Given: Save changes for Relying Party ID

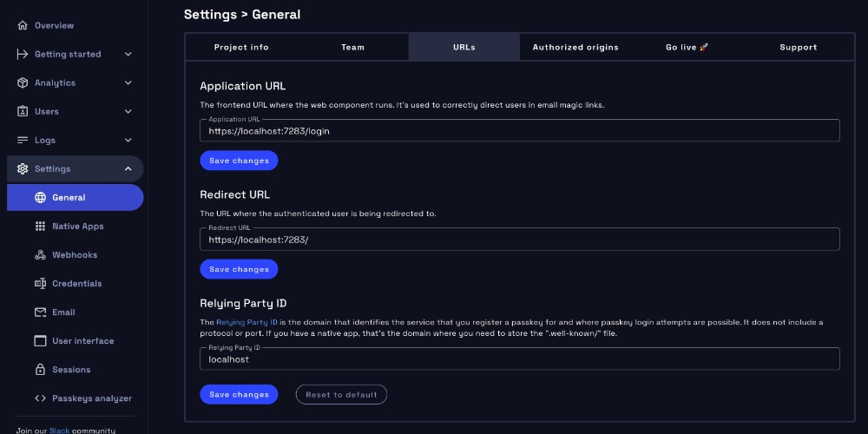Looking at the screenshot, I should click(239, 395).
